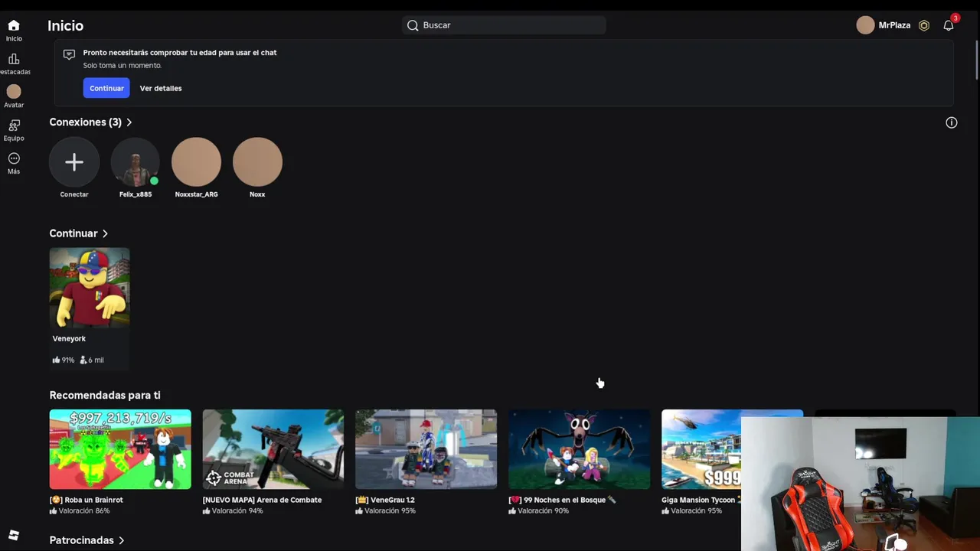Click '[NUEVO MAPA] Arena de Combate' title
Screen dimensions: 980x551
[262, 500]
